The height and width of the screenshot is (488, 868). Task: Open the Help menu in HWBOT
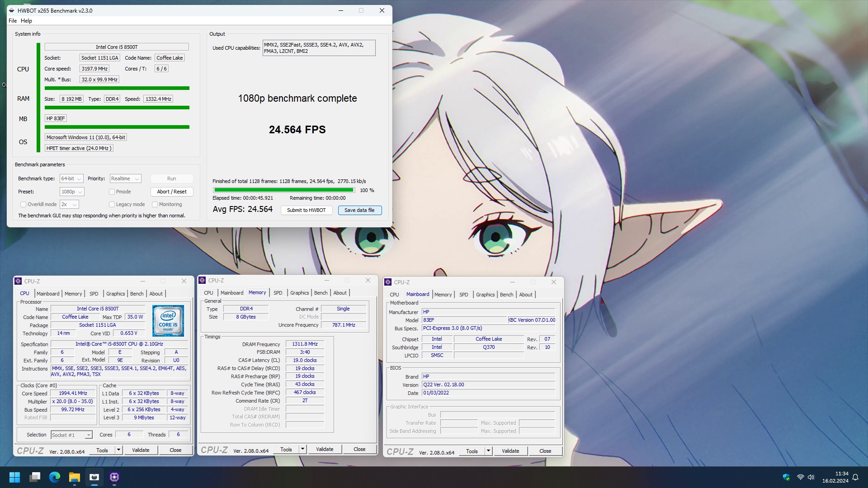26,21
